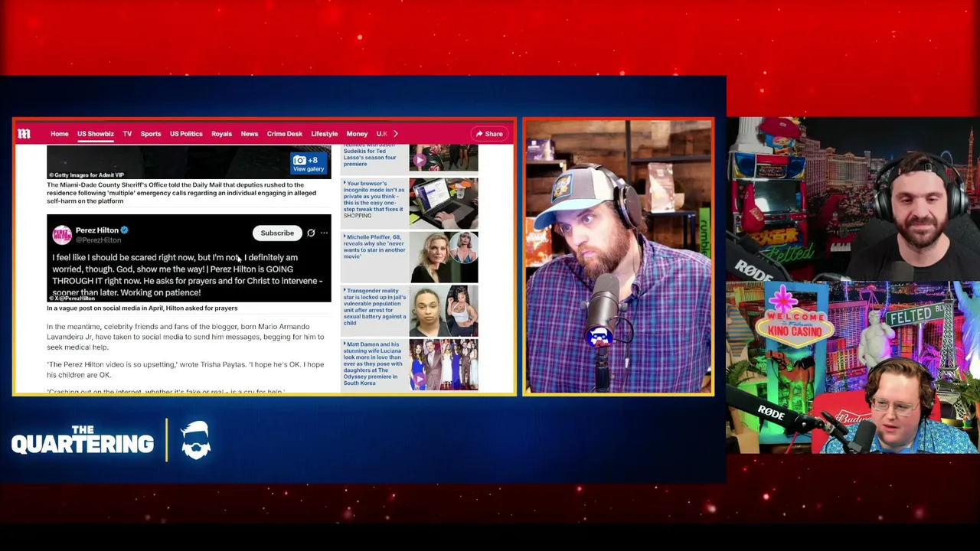Select the US Showbiz tab
This screenshot has width=980, height=551.
click(x=96, y=134)
